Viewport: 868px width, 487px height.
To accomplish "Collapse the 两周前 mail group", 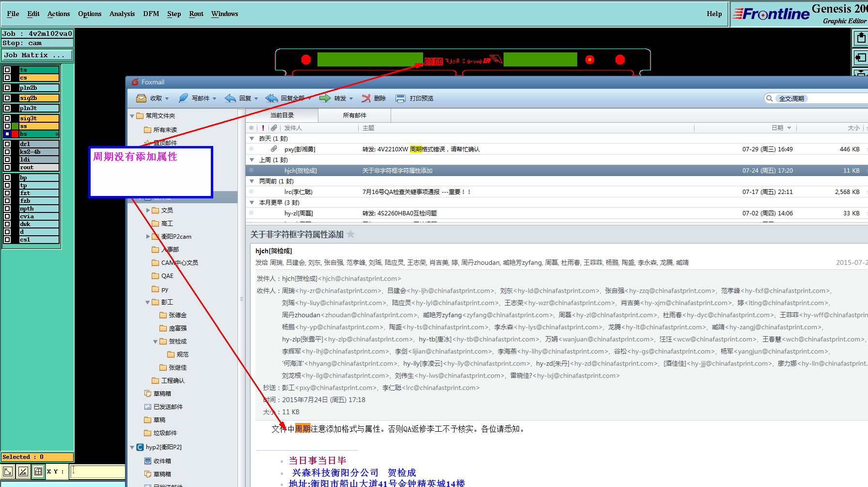I will [x=252, y=181].
